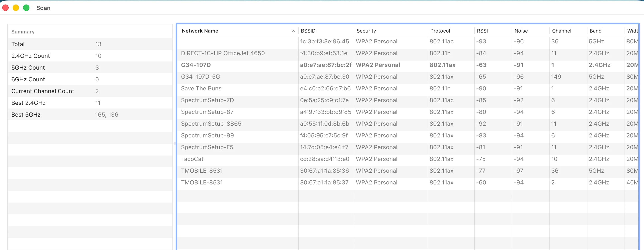
Task: Click the green zoom window button
Action: coord(26,8)
